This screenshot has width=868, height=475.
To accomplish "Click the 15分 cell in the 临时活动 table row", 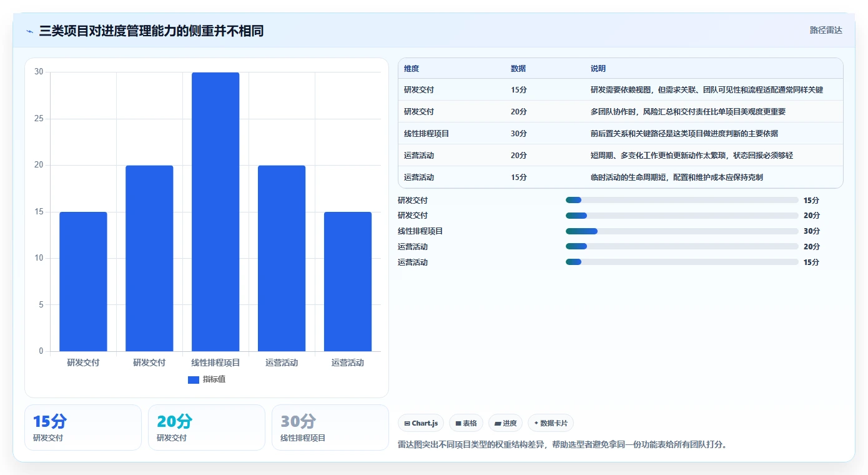I will coord(519,177).
